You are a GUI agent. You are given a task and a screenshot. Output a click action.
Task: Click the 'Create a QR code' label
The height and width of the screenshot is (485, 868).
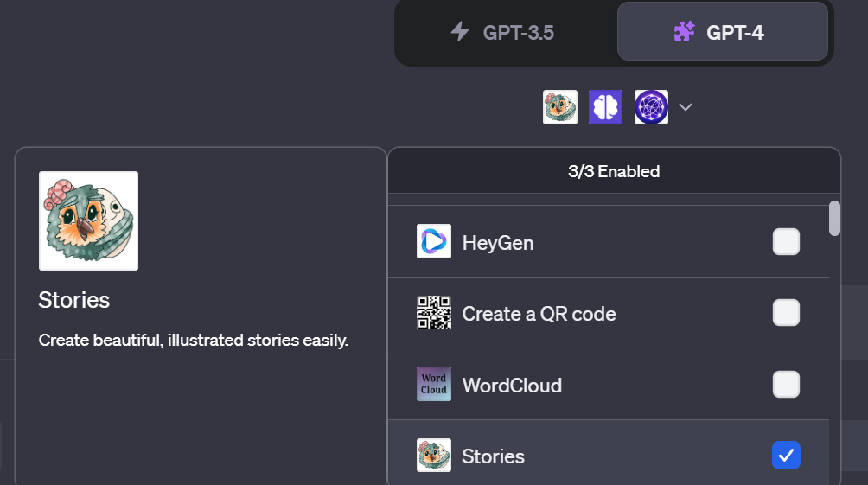pos(539,314)
